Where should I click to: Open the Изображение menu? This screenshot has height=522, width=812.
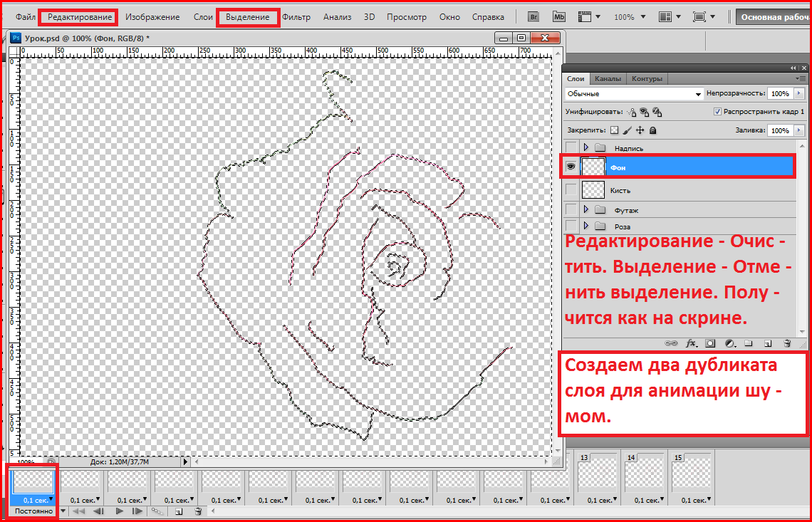152,17
